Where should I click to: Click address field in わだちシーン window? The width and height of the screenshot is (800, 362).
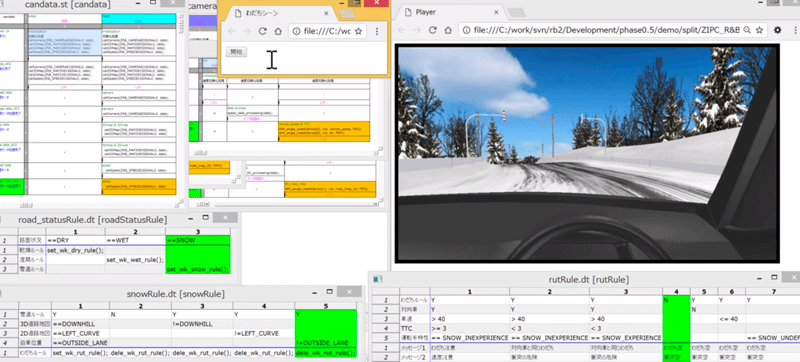(x=327, y=31)
